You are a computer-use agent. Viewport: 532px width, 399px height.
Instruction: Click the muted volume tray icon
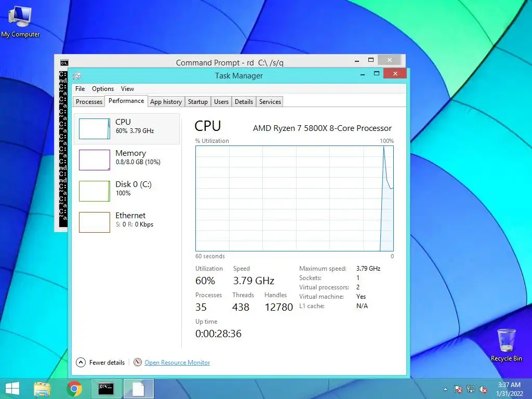click(483, 389)
